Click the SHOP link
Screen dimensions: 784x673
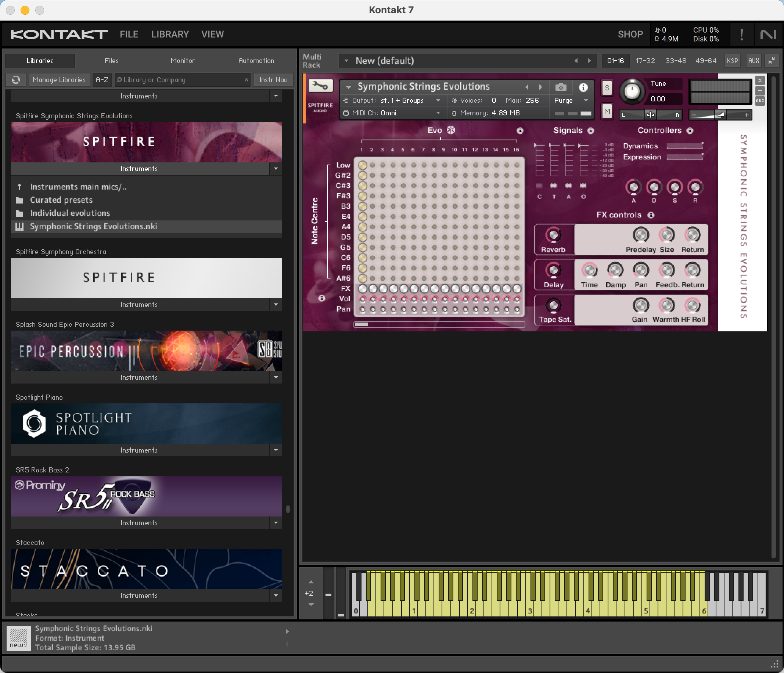pyautogui.click(x=630, y=35)
